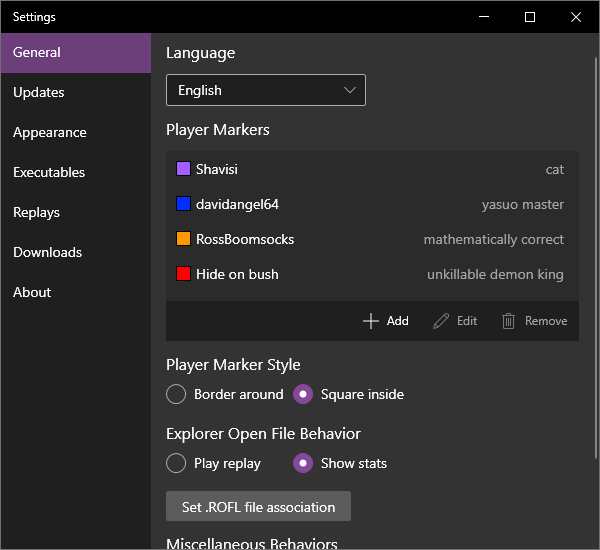Click the purple color swatch for Shavisi
Screen dimensions: 600x550
(x=183, y=169)
